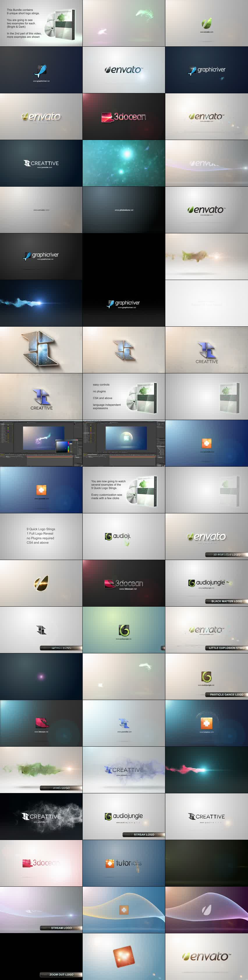Screen dimensions: 248x980
Task: Open the 'IMPACT STING' captioned frame
Action: (x=41, y=630)
